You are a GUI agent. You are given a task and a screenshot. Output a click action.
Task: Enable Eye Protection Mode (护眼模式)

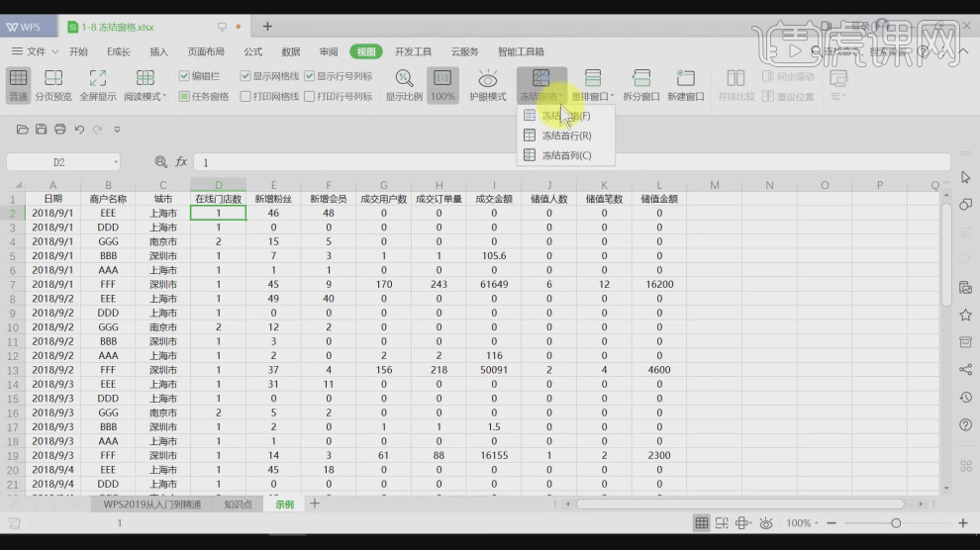[x=487, y=85]
